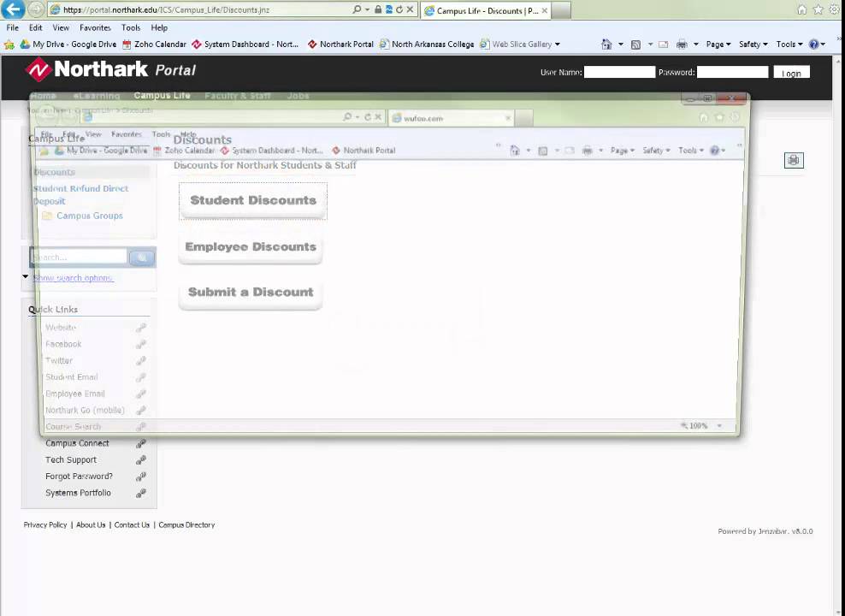The width and height of the screenshot is (845, 616).
Task: Open the Favorites menu
Action: click(95, 27)
